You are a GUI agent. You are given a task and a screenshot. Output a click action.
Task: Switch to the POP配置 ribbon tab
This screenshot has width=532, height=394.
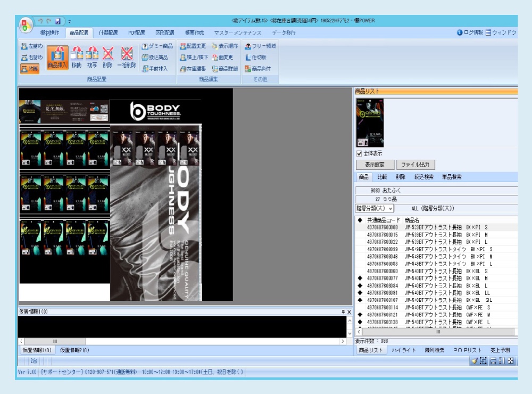[x=136, y=33]
